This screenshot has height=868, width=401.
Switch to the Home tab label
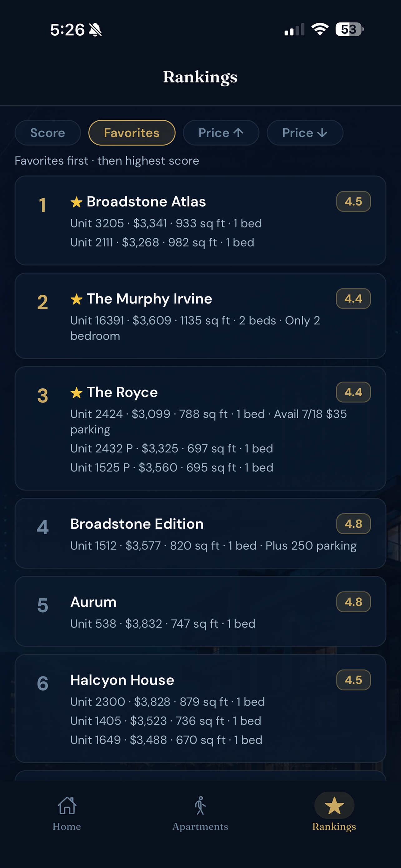point(67,826)
